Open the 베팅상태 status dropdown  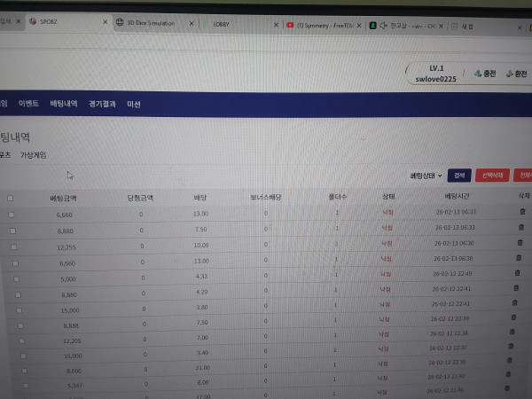click(x=426, y=176)
